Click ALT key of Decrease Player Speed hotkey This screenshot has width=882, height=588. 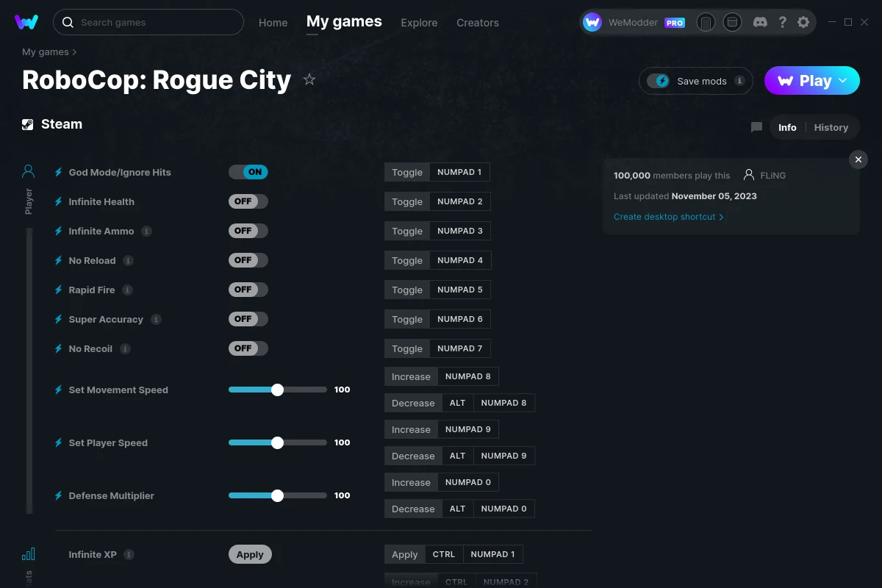[x=457, y=456]
